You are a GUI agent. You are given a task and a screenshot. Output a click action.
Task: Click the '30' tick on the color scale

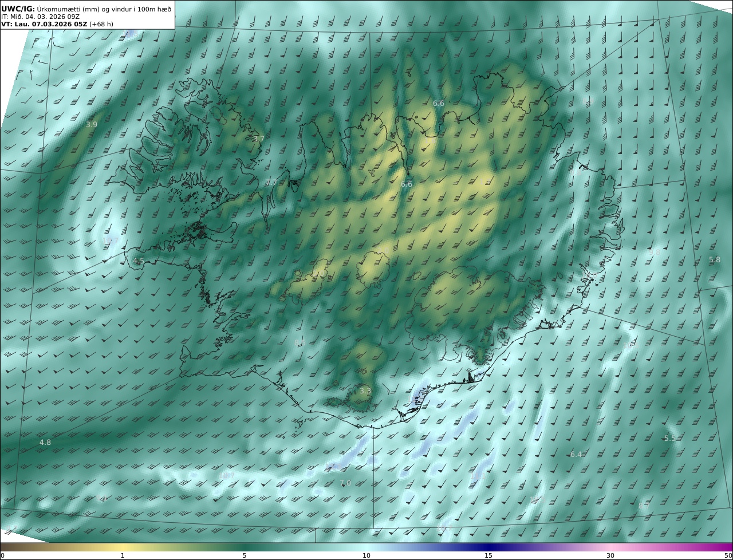[610, 555]
